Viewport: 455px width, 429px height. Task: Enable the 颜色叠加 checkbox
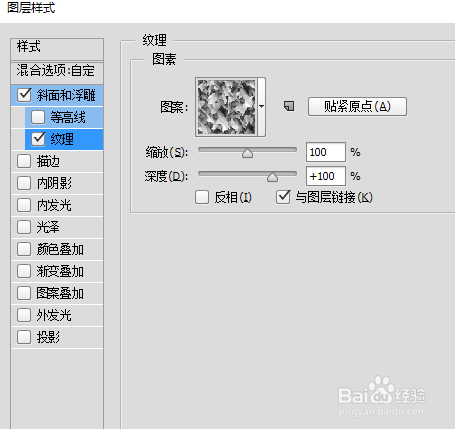[24, 249]
